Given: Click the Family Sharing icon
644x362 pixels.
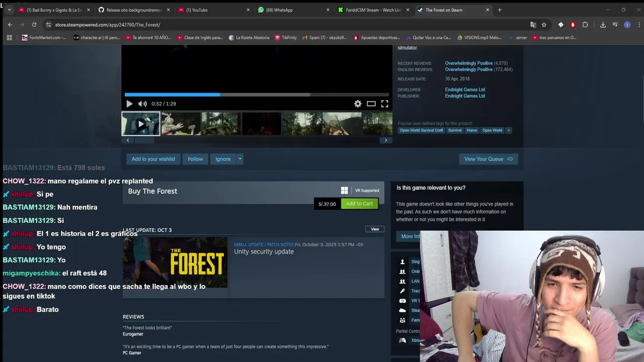Looking at the screenshot, I should click(x=403, y=320).
